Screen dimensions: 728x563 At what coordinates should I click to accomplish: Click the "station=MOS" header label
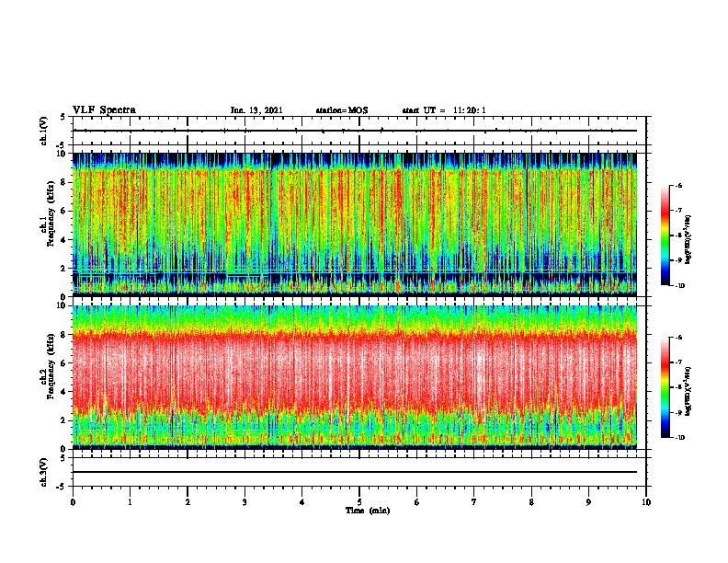tap(342, 110)
